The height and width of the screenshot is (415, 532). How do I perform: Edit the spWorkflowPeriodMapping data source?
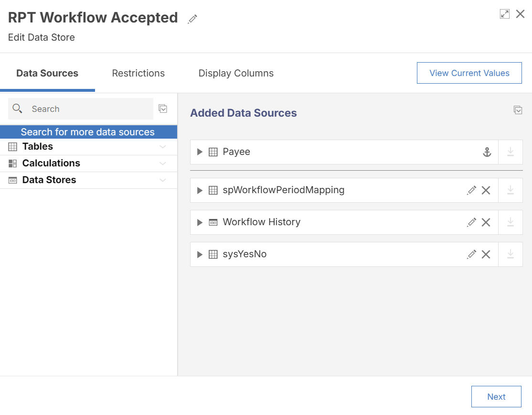pyautogui.click(x=471, y=190)
